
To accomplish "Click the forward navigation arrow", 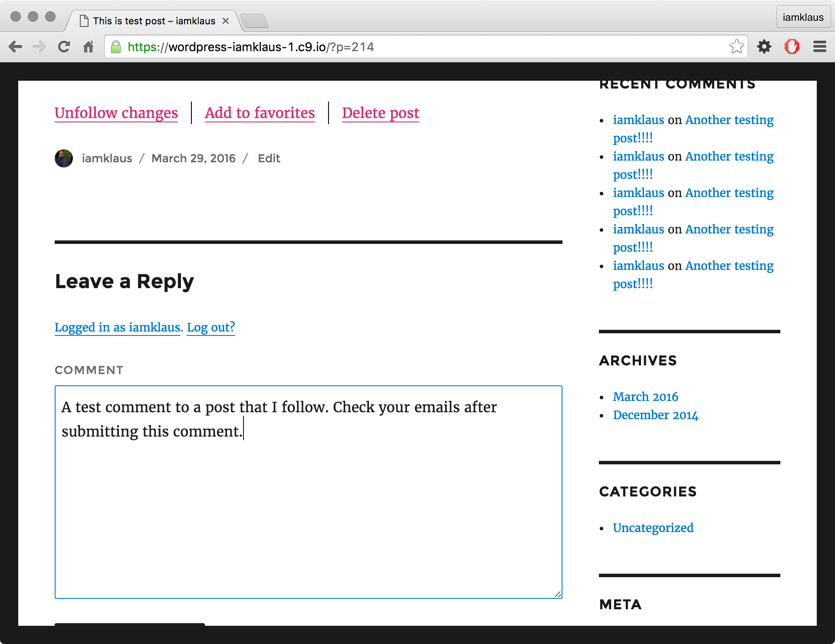I will [x=39, y=47].
